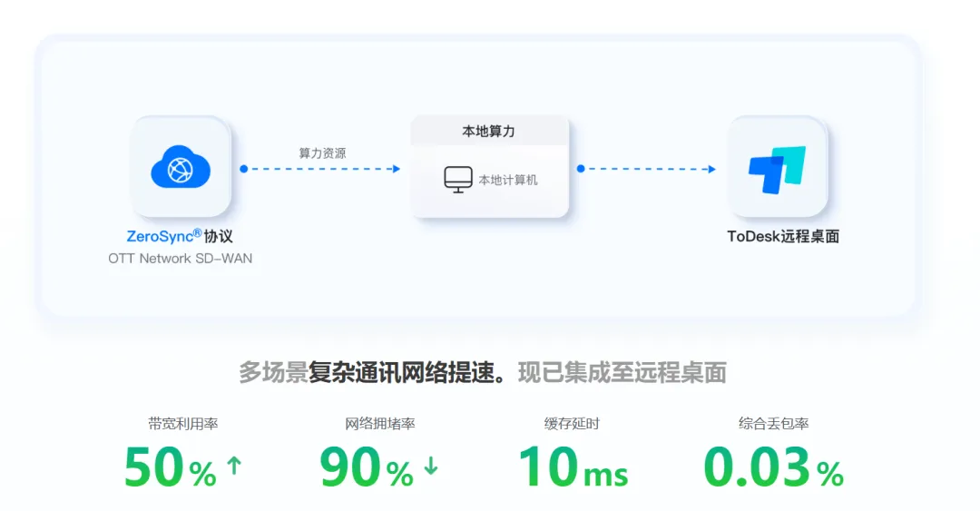Click the ToDesk remote desktop logo icon

coord(778,169)
